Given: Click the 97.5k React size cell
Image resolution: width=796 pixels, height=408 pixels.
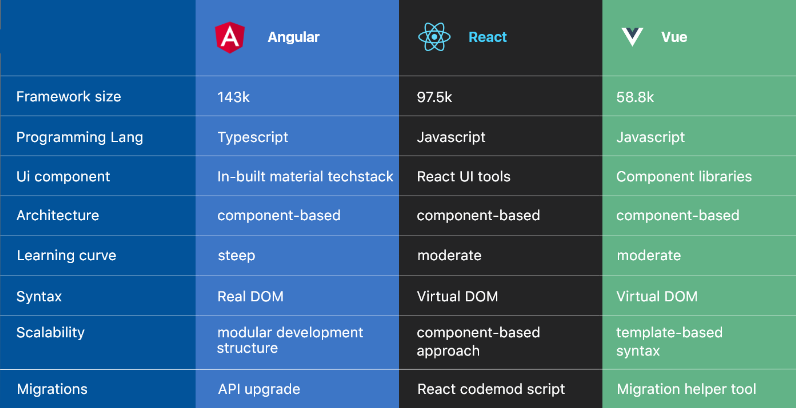Looking at the screenshot, I should [434, 97].
